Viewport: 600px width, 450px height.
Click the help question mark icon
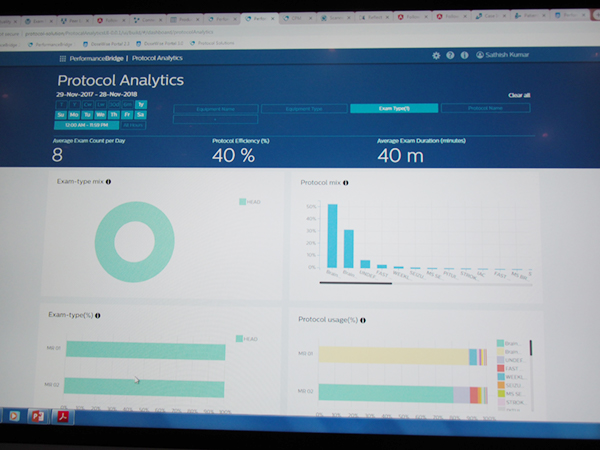point(450,55)
